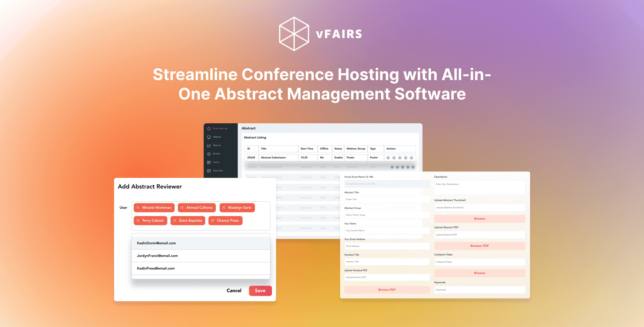This screenshot has height=327, width=644.
Task: Click the vFairs logo icon
Action: (294, 34)
